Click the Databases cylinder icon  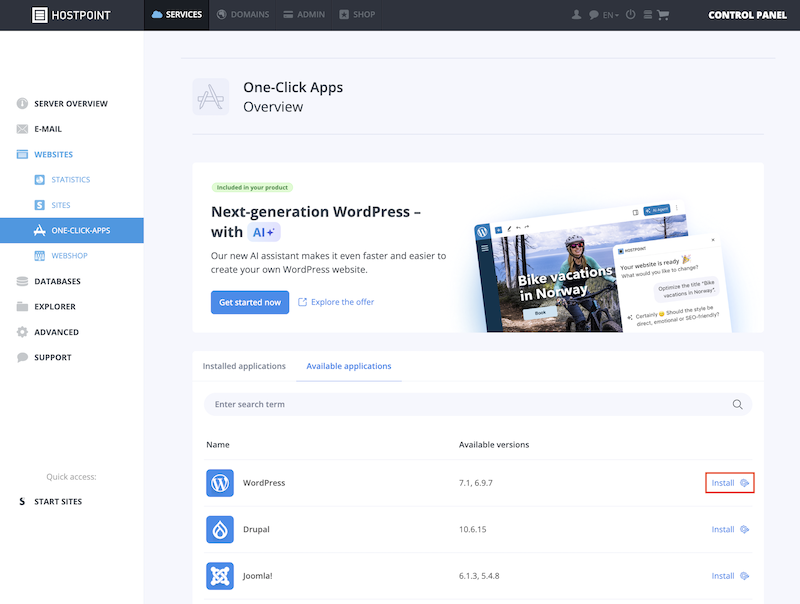click(22, 281)
